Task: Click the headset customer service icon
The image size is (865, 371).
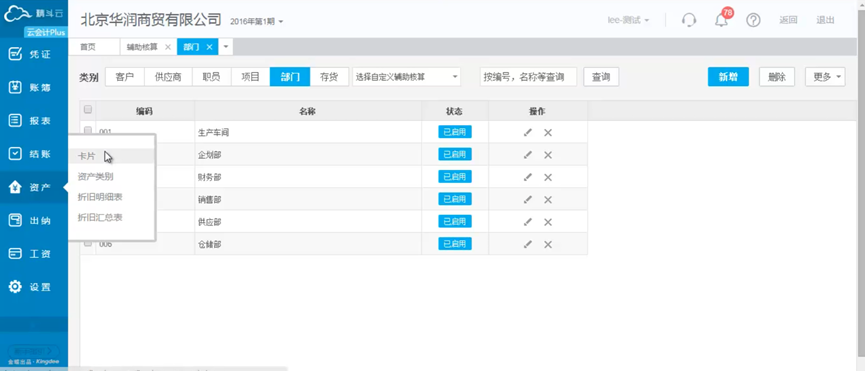Action: click(x=688, y=20)
